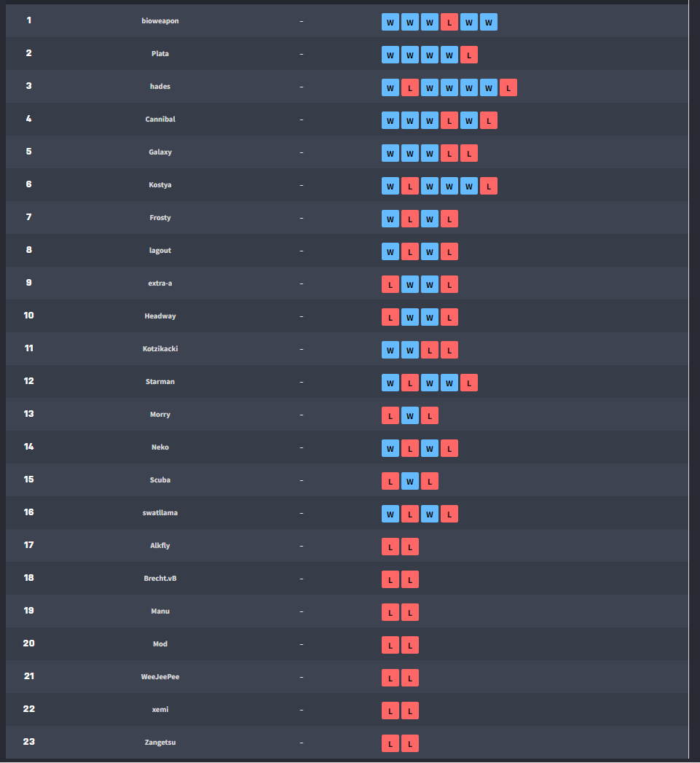Click the first W badge in Cannibal's row
The height and width of the screenshot is (763, 700).
pos(390,121)
